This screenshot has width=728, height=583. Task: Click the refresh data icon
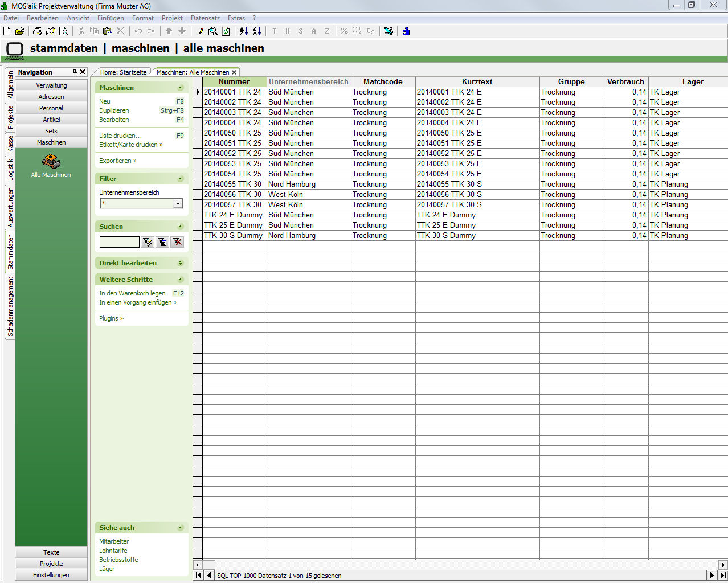point(226,31)
